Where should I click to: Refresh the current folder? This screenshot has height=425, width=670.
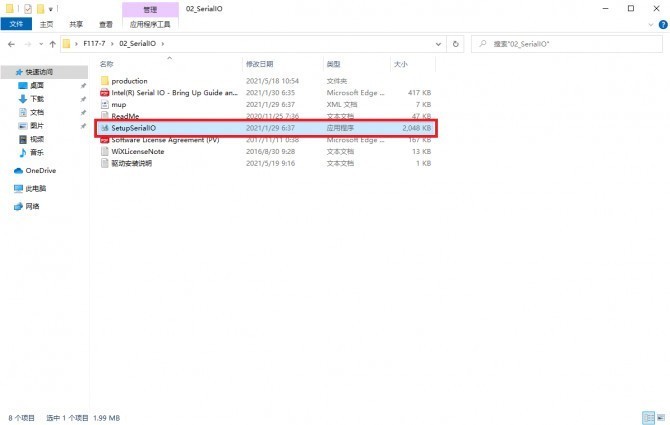tap(455, 44)
